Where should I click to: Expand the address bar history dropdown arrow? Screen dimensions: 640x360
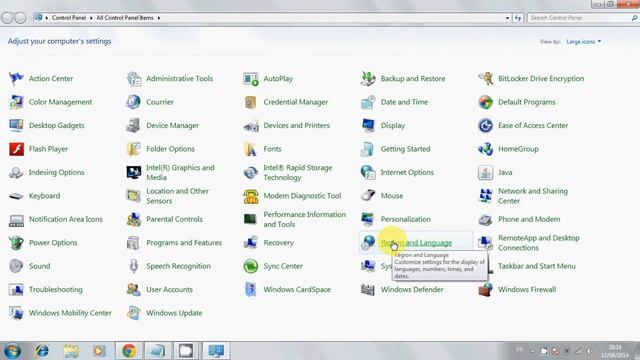click(x=507, y=18)
